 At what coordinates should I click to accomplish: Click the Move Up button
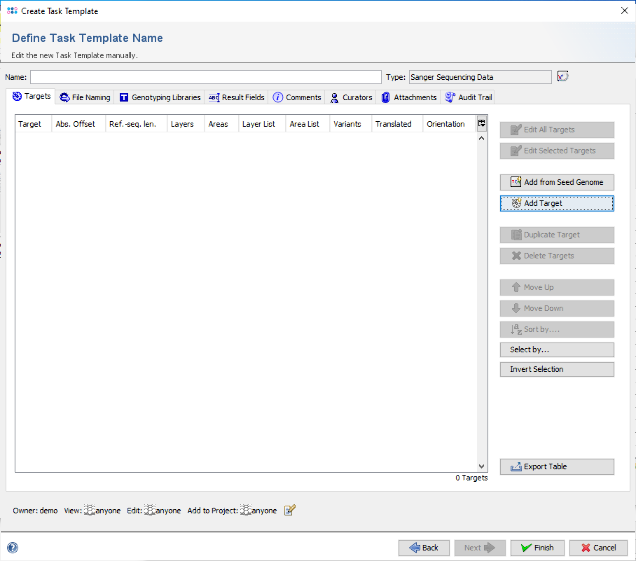tap(557, 287)
